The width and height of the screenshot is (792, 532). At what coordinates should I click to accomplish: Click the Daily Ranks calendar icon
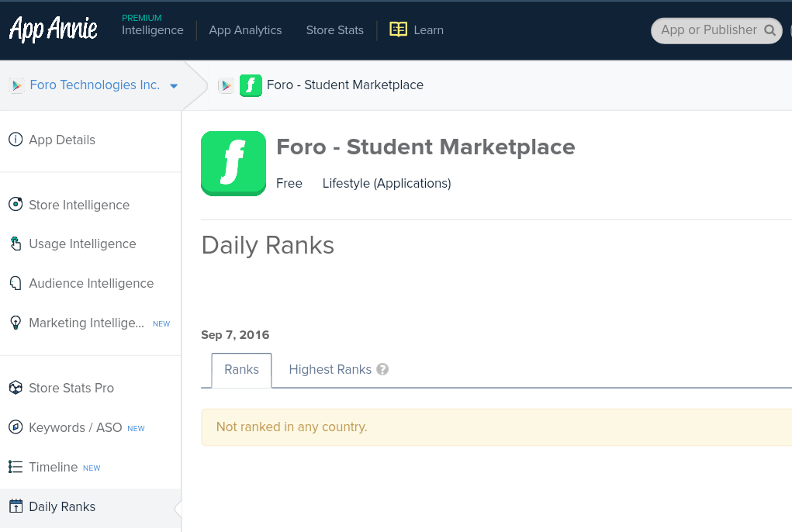[x=16, y=506]
